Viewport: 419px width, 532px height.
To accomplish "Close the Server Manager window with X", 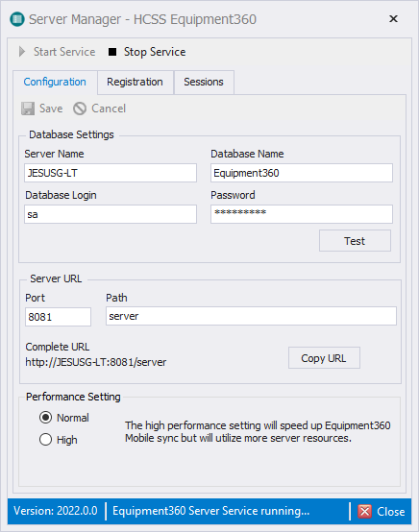I will (x=393, y=18).
